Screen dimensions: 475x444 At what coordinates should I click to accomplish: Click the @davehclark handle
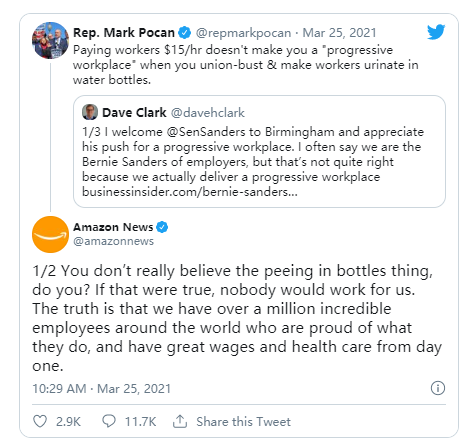click(208, 113)
